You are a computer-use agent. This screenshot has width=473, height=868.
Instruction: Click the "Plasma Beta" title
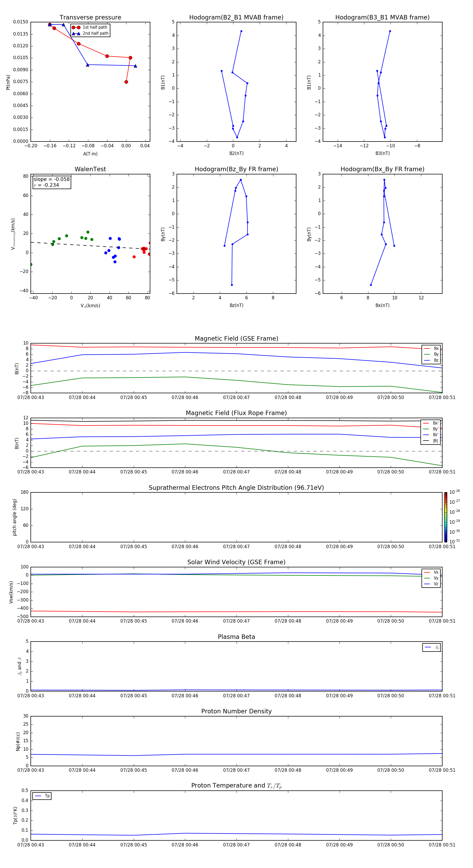tap(236, 637)
